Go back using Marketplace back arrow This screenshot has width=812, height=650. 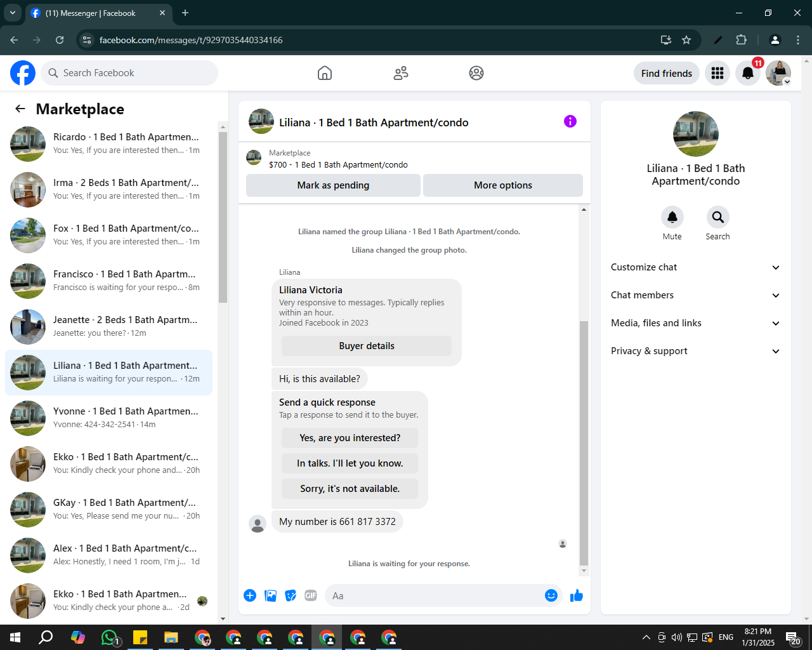tap(20, 109)
